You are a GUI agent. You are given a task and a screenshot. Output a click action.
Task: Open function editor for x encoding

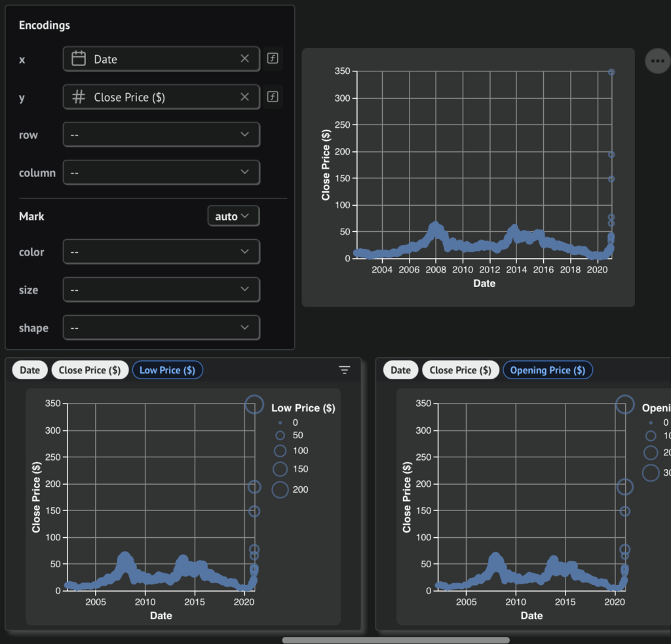(273, 59)
